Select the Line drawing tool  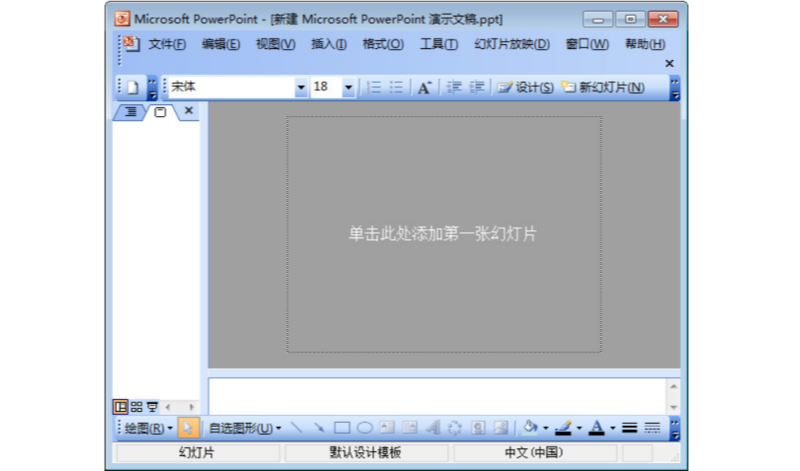(296, 428)
